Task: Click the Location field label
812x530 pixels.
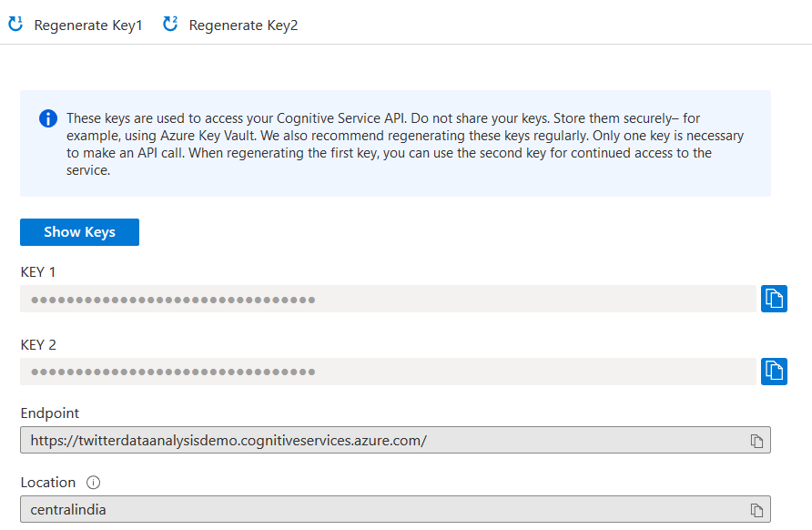Action: click(48, 483)
